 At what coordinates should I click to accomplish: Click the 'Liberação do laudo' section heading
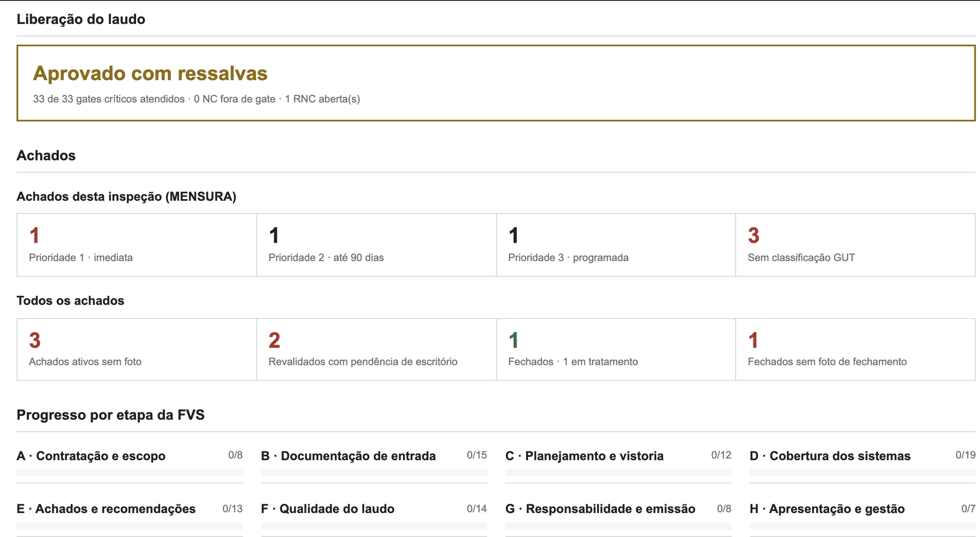tap(81, 19)
